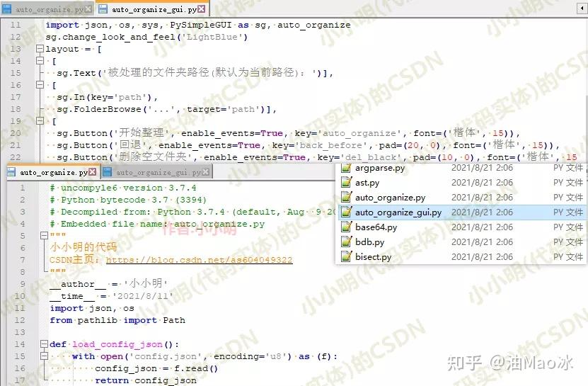The image size is (588, 386).
Task: Click 'import json, os' line in bottom editor
Action: coord(92,308)
